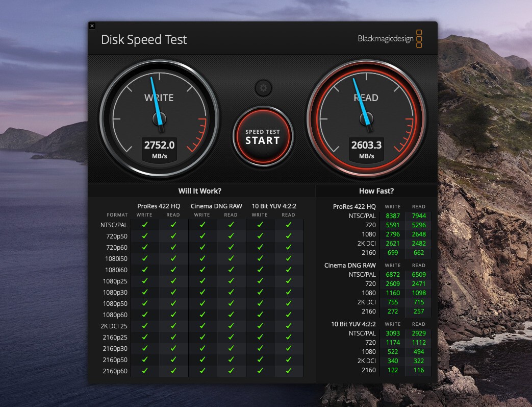Click the READ gauge dial
This screenshot has height=407, width=532.
click(366, 118)
